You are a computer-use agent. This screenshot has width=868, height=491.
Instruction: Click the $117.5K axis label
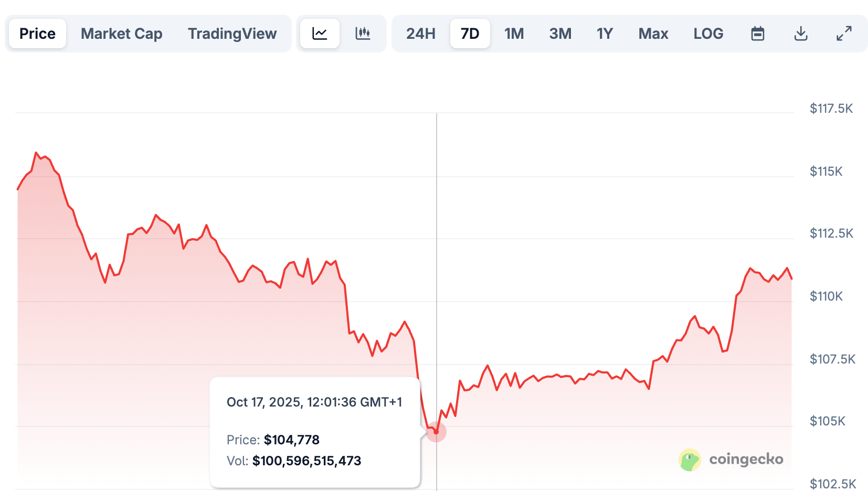[x=832, y=108]
